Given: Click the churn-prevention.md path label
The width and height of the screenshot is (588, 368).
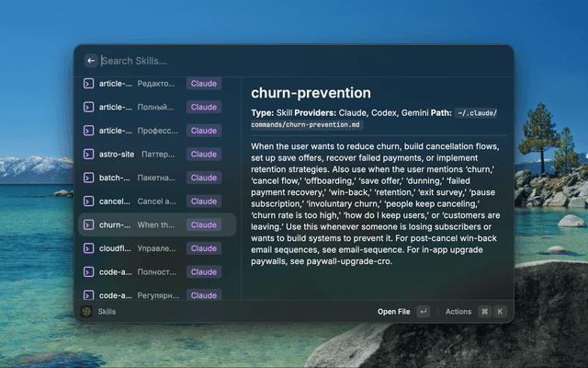Looking at the screenshot, I should 374,119.
